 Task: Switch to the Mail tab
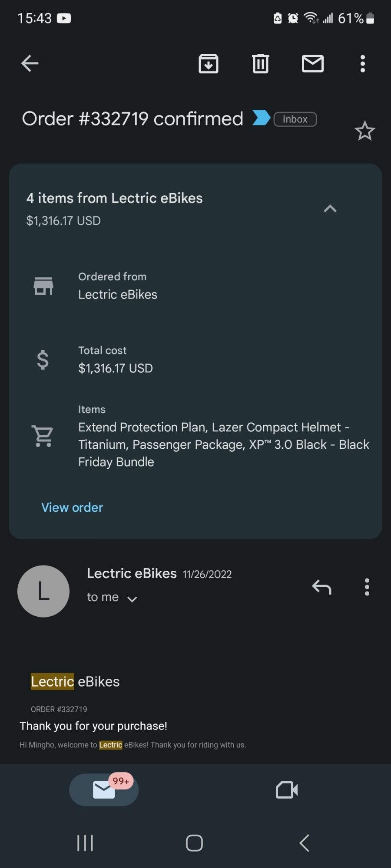pos(104,789)
